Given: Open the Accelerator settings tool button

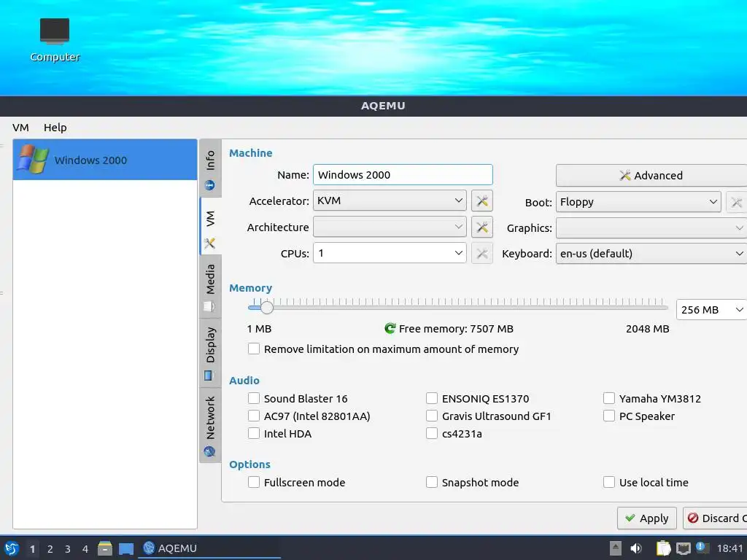Looking at the screenshot, I should tap(481, 201).
